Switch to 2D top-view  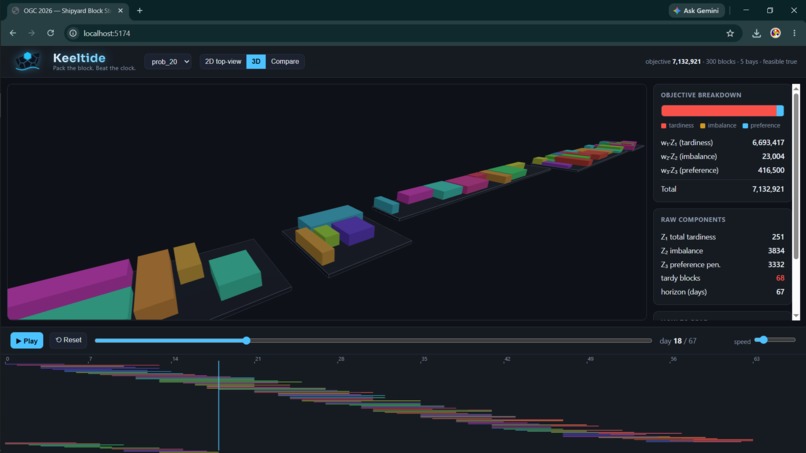point(223,61)
